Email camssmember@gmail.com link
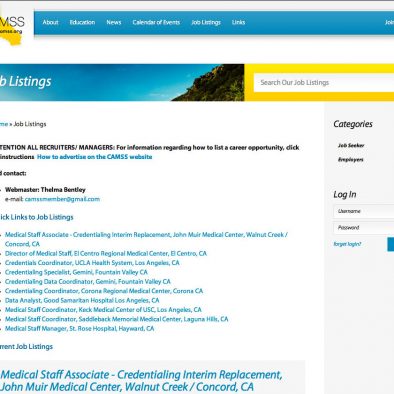394x394 pixels. click(x=62, y=199)
